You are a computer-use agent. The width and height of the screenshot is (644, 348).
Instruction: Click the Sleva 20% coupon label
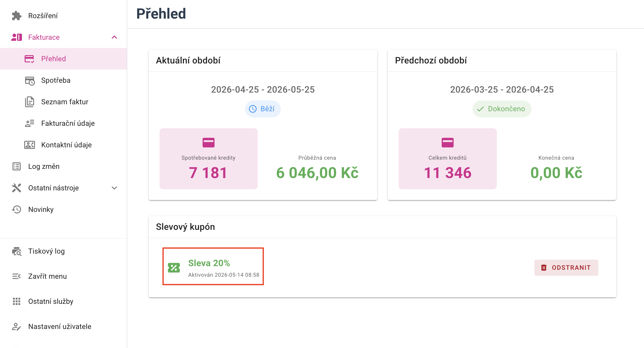click(x=209, y=263)
